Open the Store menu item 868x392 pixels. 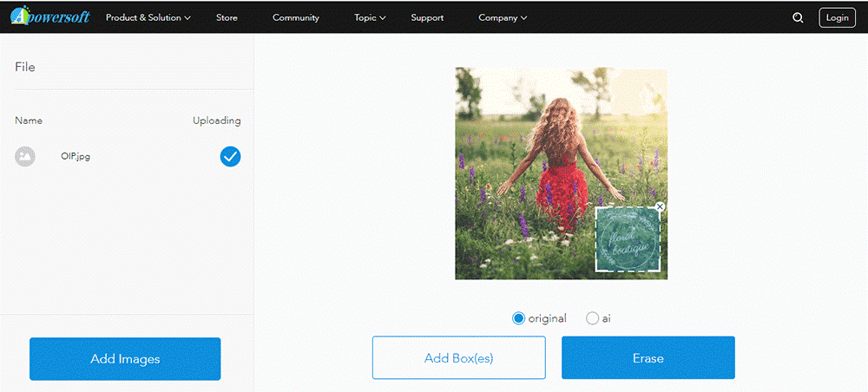(227, 17)
